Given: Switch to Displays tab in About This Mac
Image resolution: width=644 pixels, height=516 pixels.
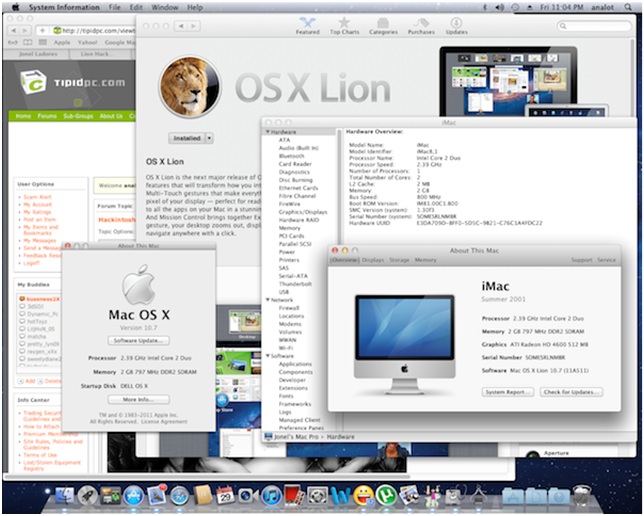Looking at the screenshot, I should [373, 260].
